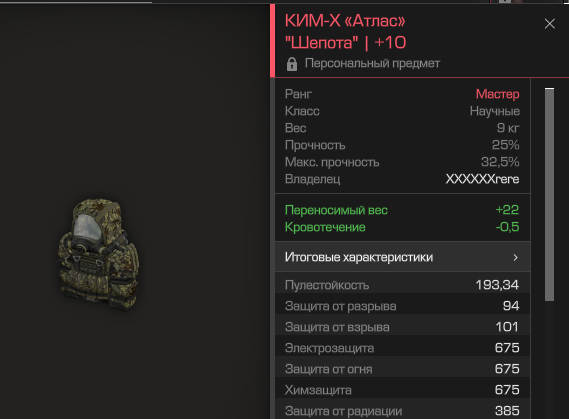Expand Итоговые характеристики section chevron

pyautogui.click(x=515, y=257)
